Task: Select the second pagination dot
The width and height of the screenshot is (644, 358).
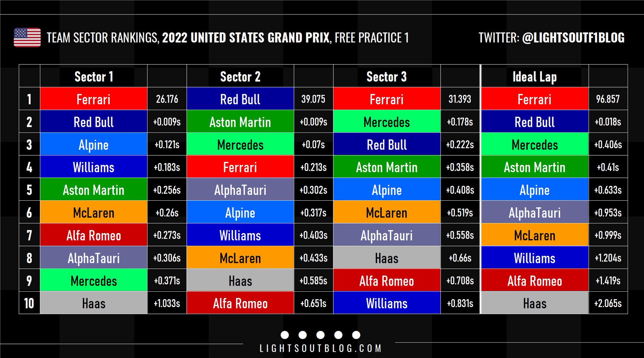Action: (303, 335)
